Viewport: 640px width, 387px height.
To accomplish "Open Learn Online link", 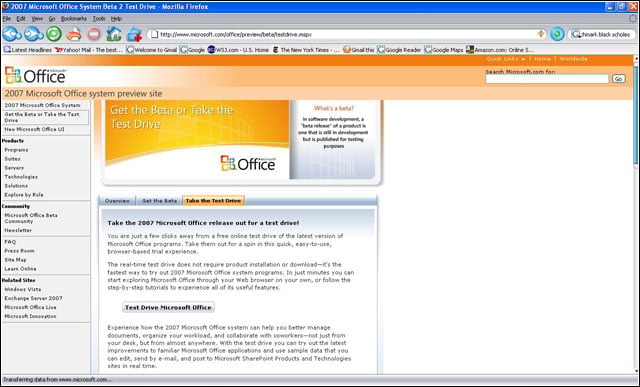I will pos(20,269).
